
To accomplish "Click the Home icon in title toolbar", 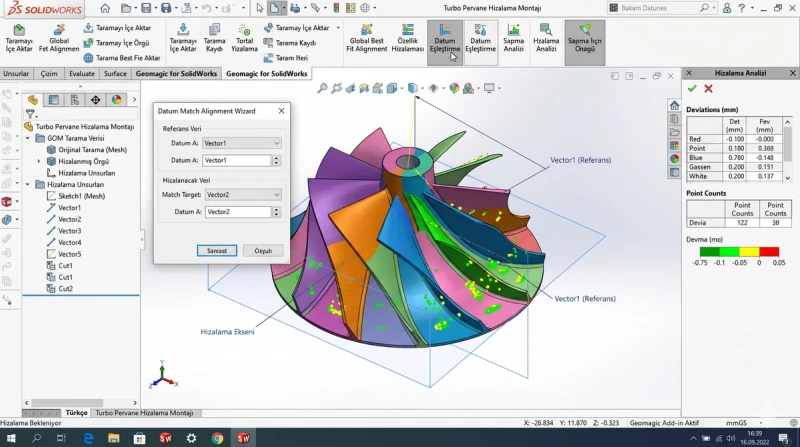I will click(105, 8).
